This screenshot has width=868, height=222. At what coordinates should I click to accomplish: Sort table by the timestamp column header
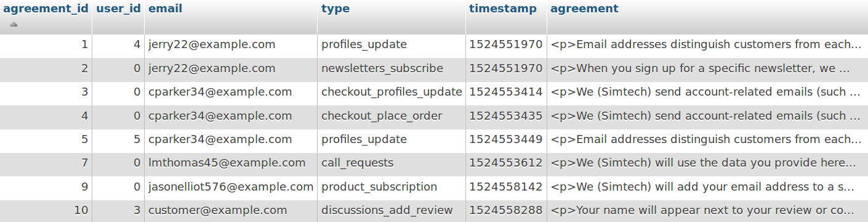503,9
